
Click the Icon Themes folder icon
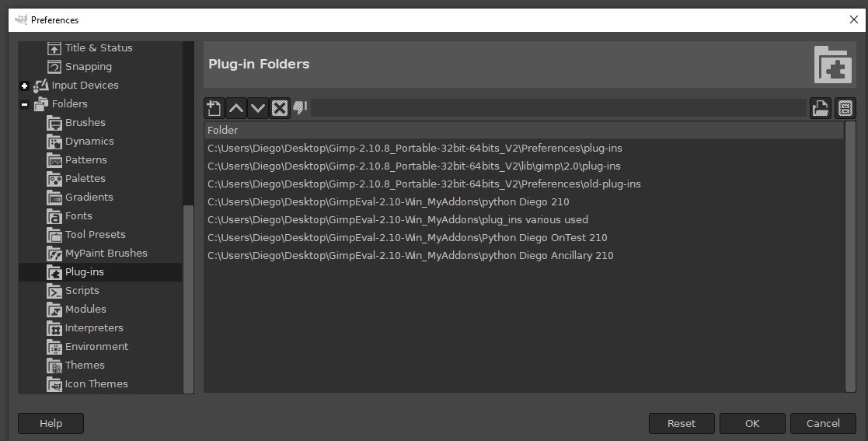[x=54, y=384]
